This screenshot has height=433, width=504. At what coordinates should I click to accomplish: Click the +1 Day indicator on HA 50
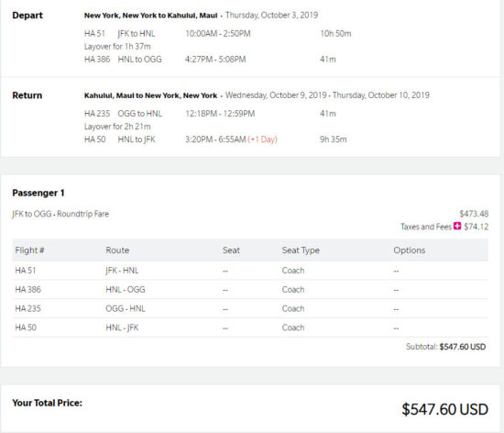263,139
